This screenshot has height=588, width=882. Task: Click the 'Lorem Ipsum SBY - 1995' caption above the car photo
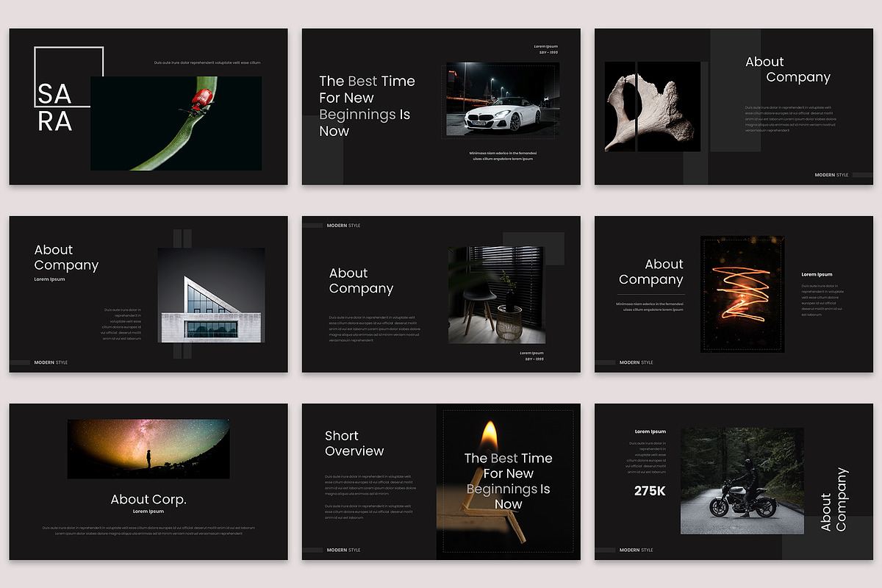(545, 49)
